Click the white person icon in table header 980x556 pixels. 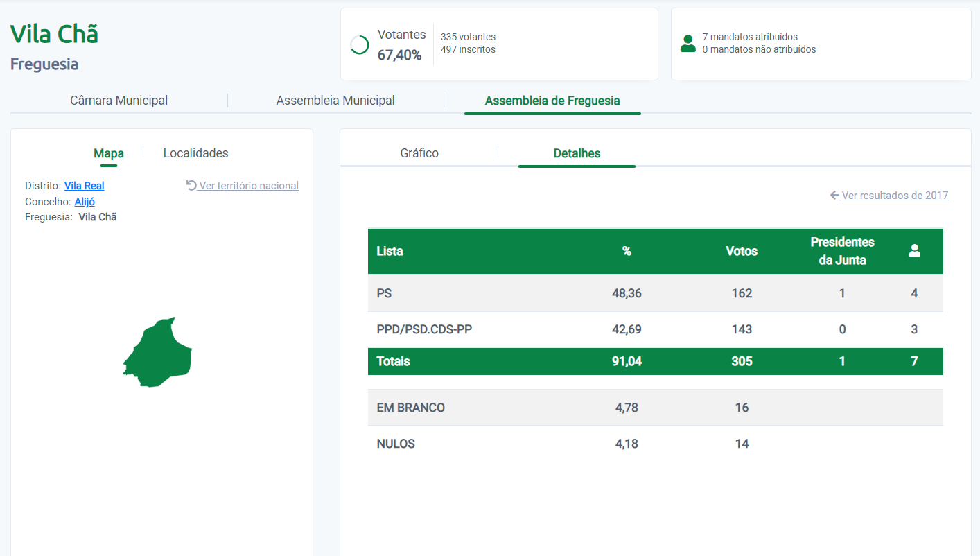click(x=914, y=251)
